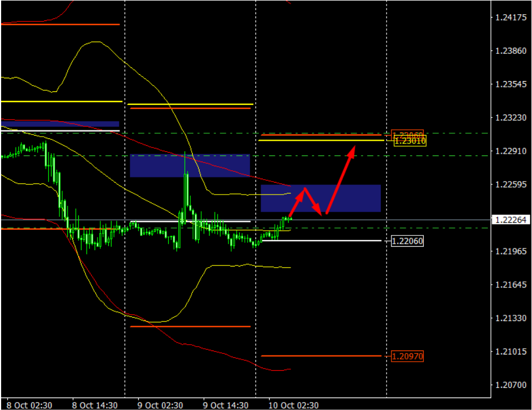
Task: Select the small top-left blue rectangle
Action: [59, 124]
